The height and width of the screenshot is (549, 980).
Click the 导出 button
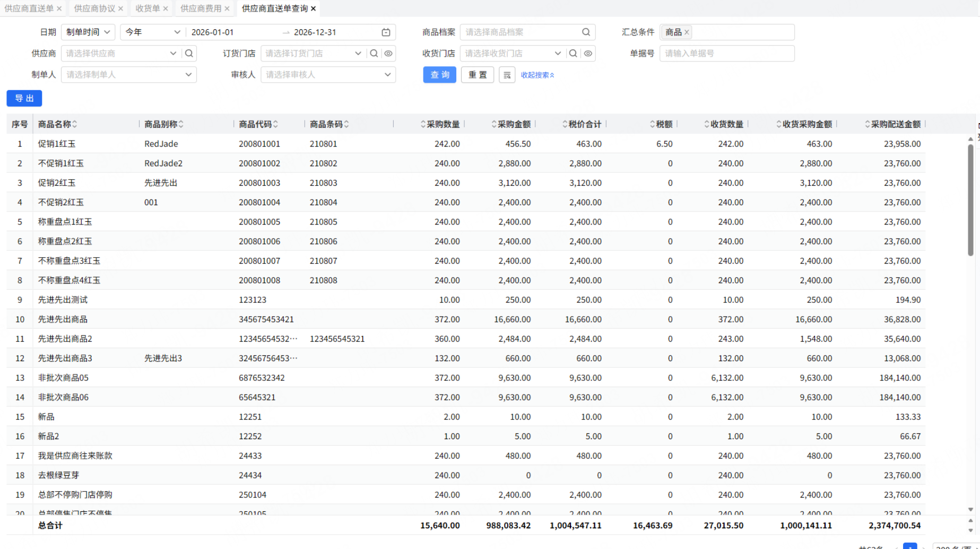pos(24,98)
